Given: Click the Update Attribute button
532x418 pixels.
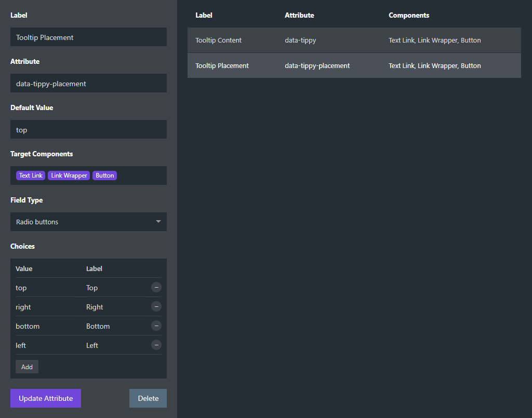Looking at the screenshot, I should tap(46, 398).
